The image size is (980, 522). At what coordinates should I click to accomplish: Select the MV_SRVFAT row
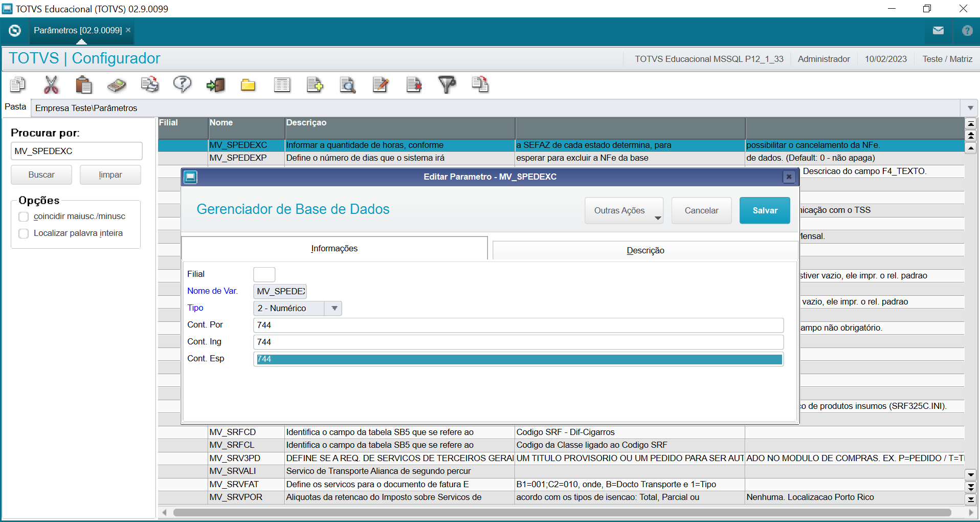561,485
